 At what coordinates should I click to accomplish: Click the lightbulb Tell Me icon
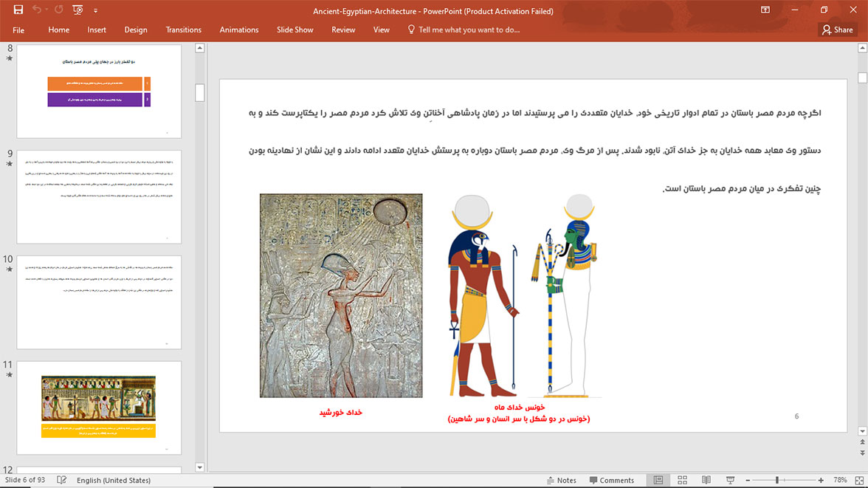pos(410,30)
